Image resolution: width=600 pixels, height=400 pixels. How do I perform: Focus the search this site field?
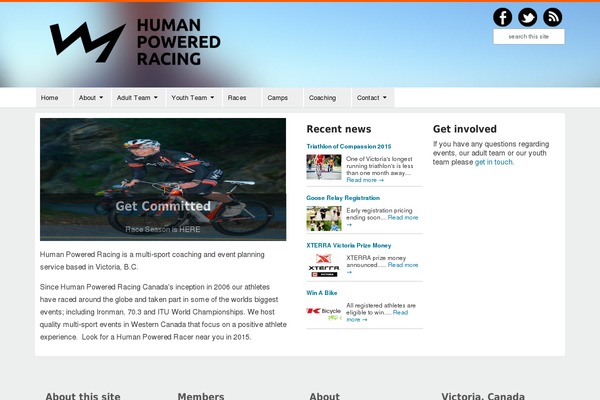(x=528, y=37)
